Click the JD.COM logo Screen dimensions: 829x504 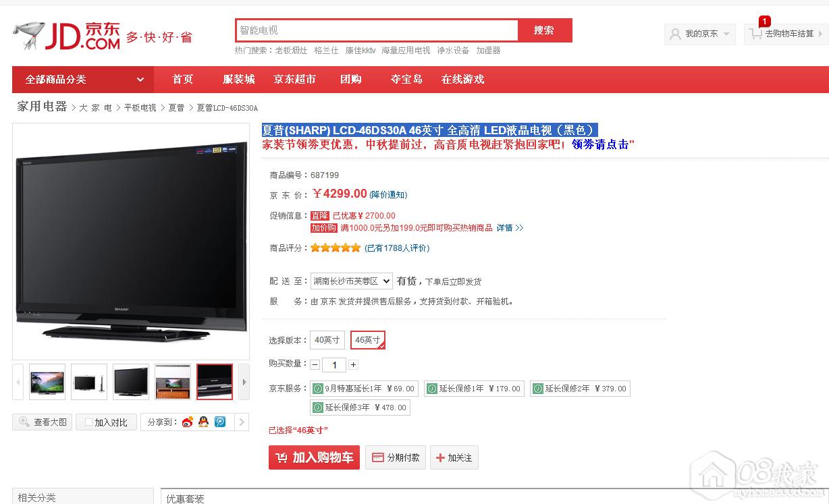coord(68,35)
